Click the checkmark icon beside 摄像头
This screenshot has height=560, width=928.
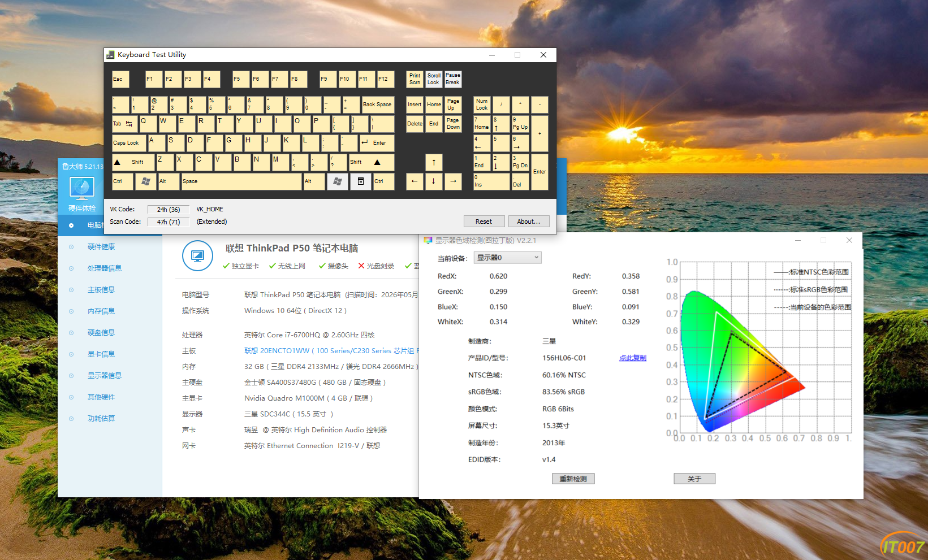point(322,266)
